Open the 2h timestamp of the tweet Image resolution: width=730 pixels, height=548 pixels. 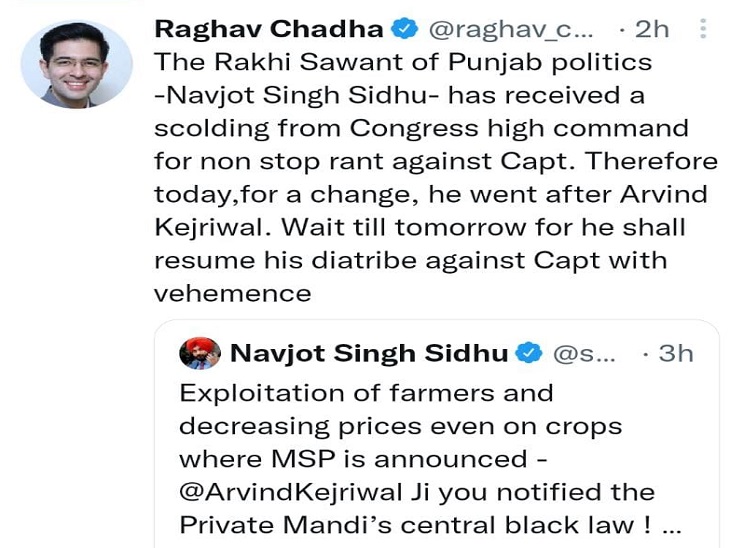pyautogui.click(x=648, y=29)
